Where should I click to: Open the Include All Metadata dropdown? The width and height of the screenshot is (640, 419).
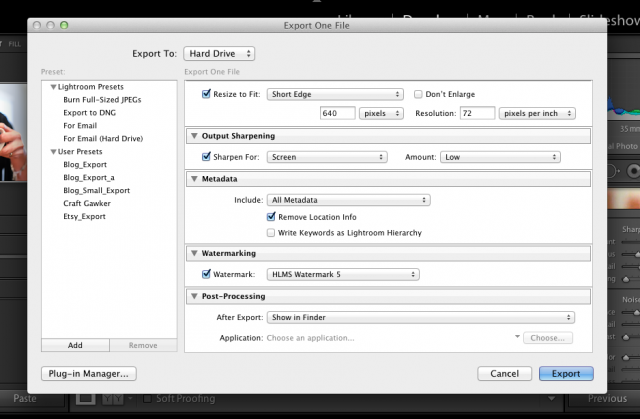pyautogui.click(x=349, y=200)
